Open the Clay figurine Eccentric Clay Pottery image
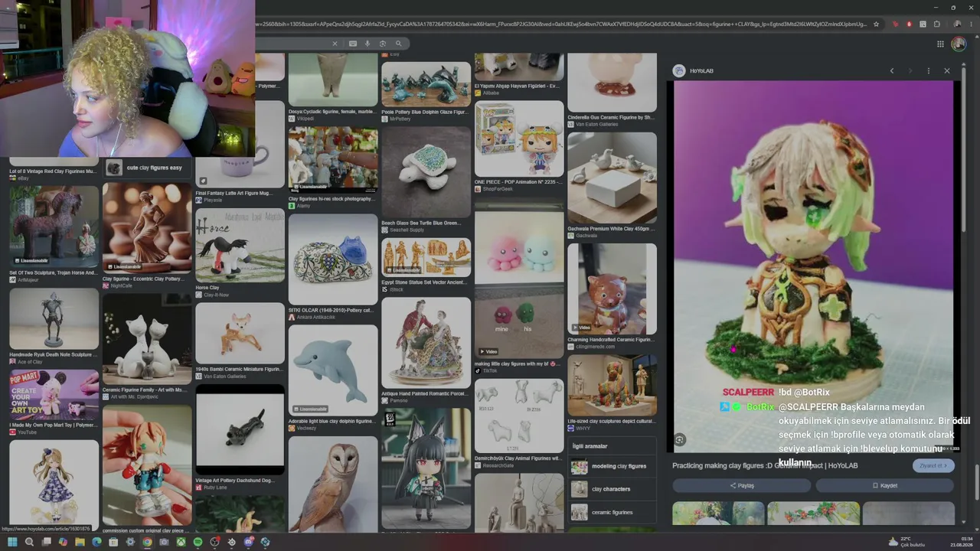This screenshot has width=980, height=551. (x=146, y=228)
